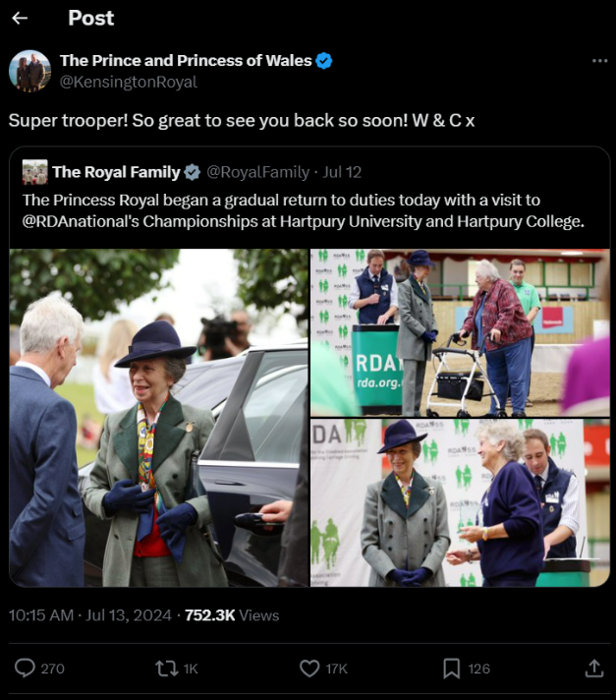Open The Royal Family small avatar

coord(34,172)
